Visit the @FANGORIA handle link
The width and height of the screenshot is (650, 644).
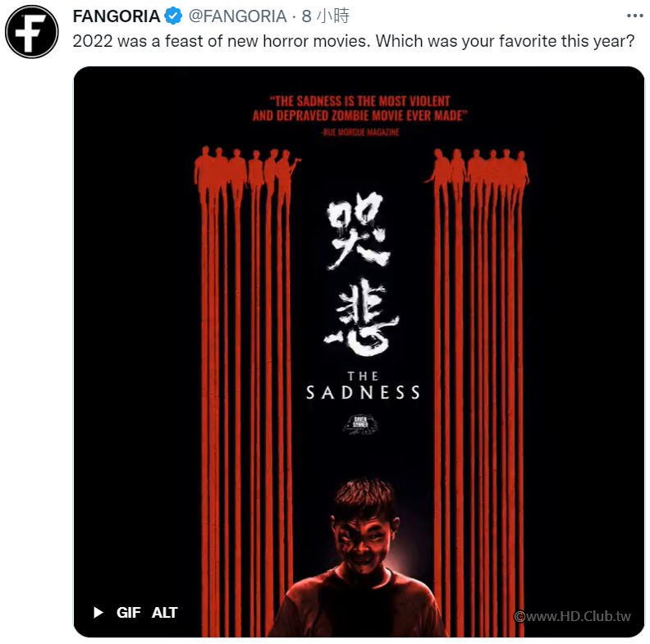pos(237,16)
